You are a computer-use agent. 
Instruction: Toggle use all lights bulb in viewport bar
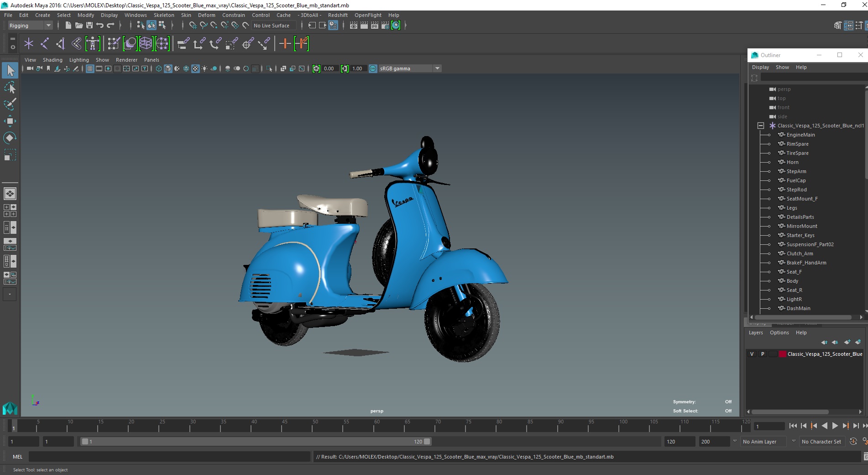[204, 69]
